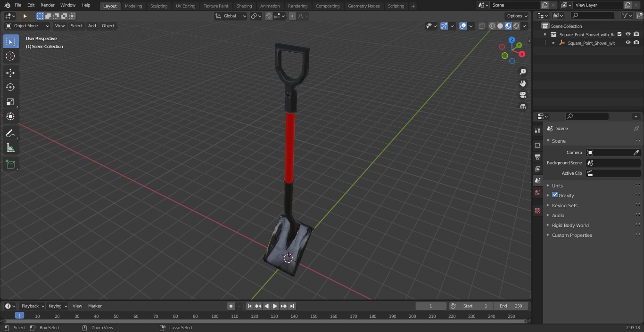The width and height of the screenshot is (644, 332).
Task: Pin the Scene properties panel
Action: 636,129
